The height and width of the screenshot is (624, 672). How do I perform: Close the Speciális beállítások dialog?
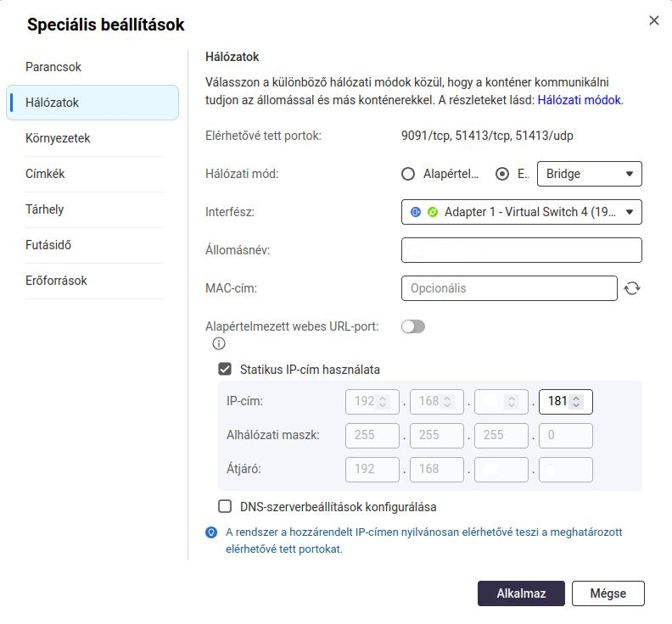click(x=653, y=20)
